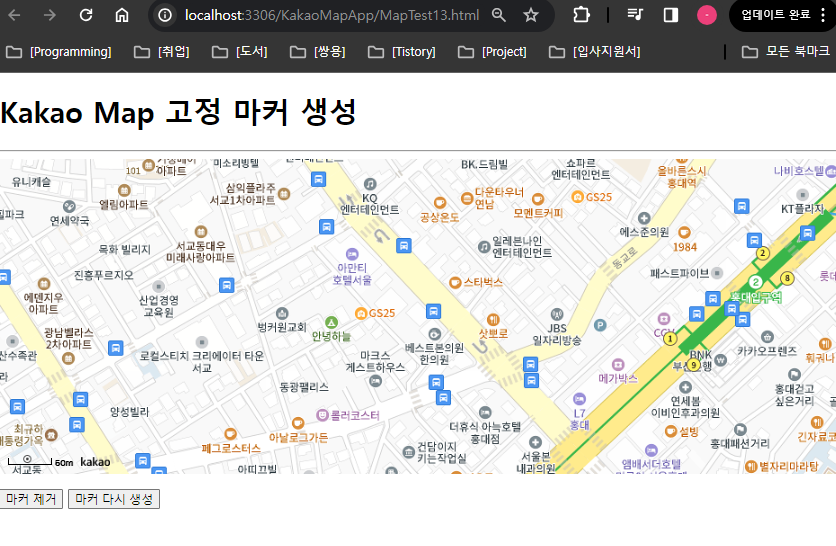Viewport: 836px width, 546px height.
Task: Click the 마커 제거 button
Action: (30, 499)
